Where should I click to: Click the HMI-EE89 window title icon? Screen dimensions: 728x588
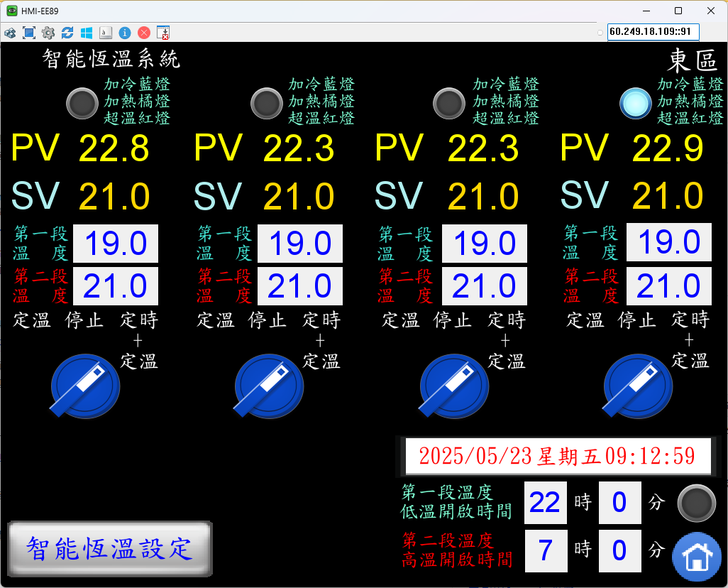coord(11,11)
